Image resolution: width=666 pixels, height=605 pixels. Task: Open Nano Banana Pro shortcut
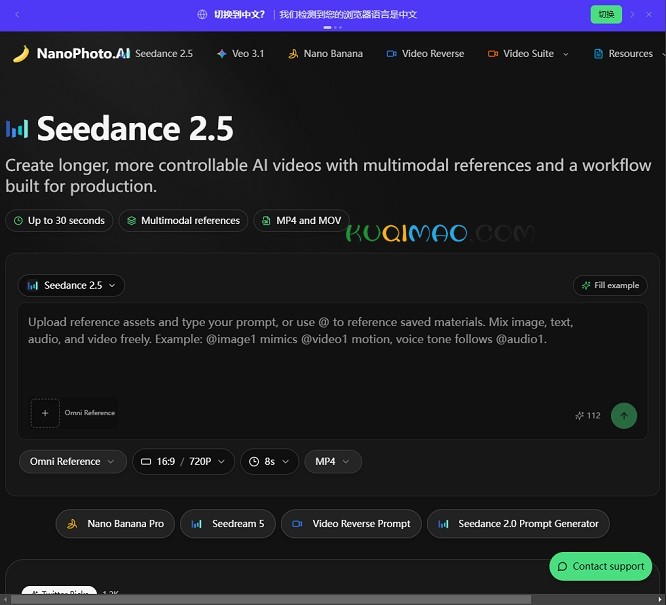115,523
